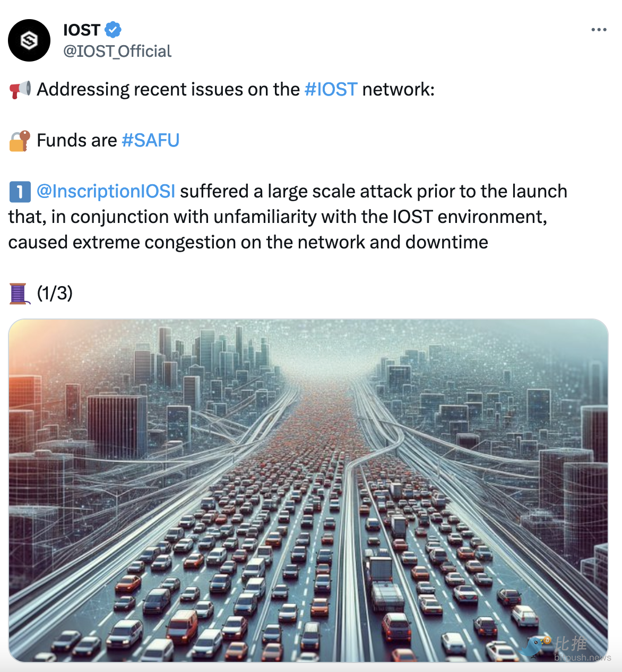Click the purple thread spool emoji

pos(19,293)
